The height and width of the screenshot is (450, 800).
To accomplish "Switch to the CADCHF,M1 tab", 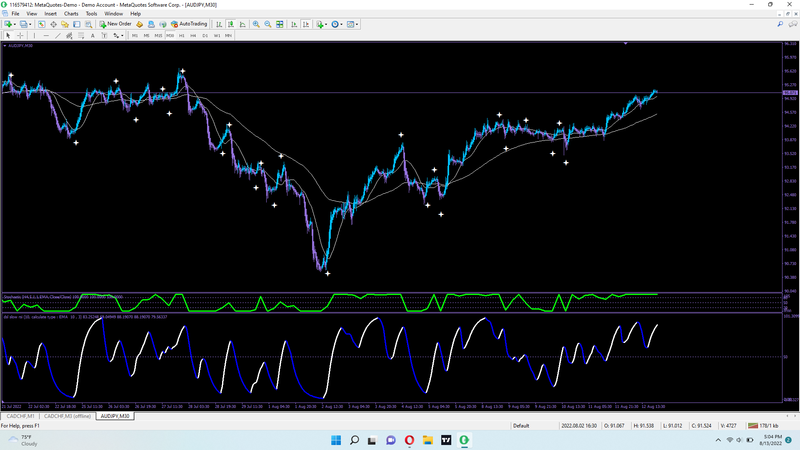I will pyautogui.click(x=21, y=415).
